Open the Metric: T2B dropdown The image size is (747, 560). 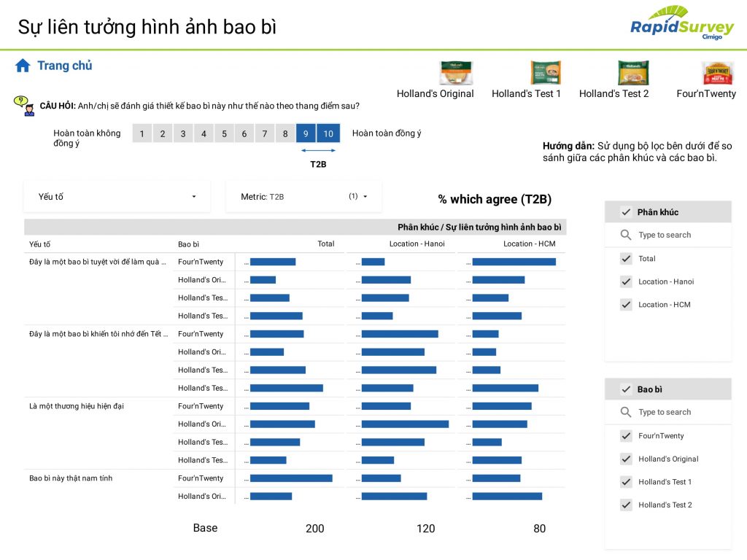tap(303, 197)
